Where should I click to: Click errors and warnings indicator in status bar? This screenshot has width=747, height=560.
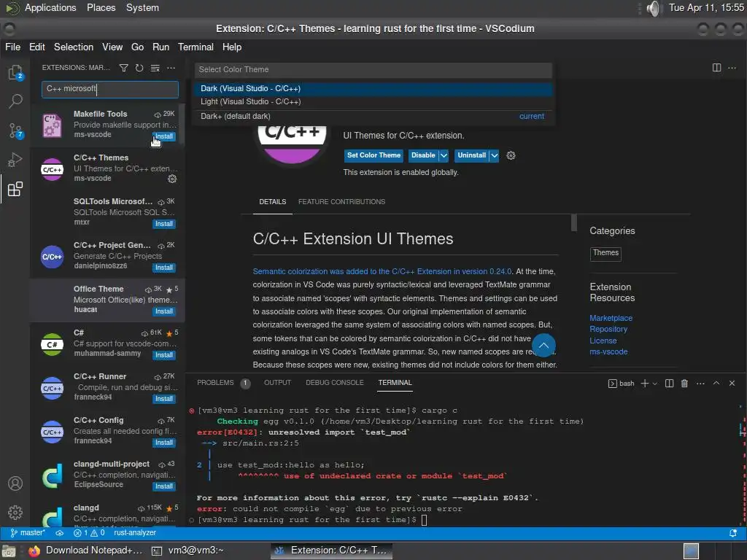click(x=88, y=533)
